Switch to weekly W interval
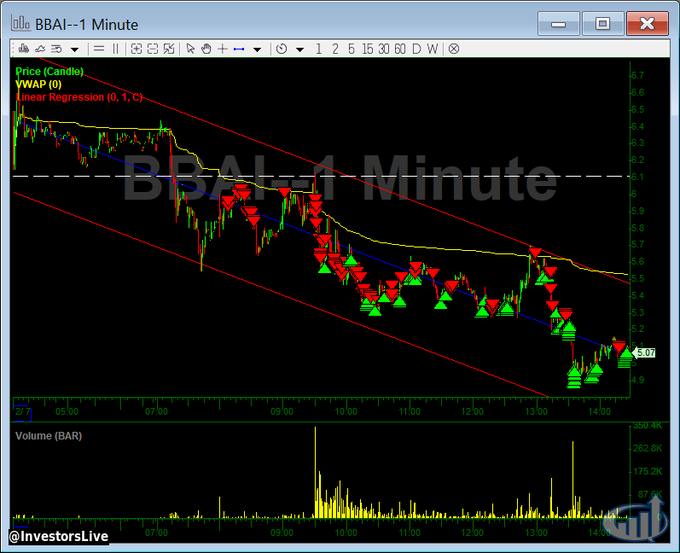The height and width of the screenshot is (553, 680). click(x=432, y=49)
